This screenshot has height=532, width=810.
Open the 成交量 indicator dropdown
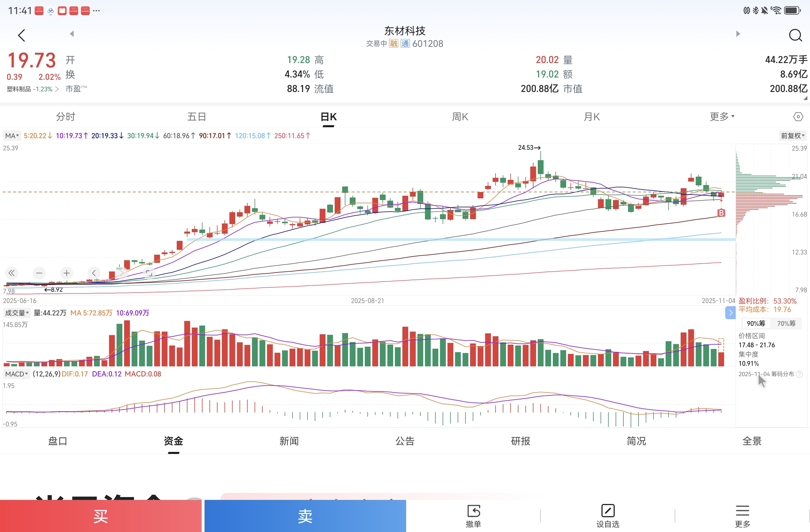(x=17, y=313)
